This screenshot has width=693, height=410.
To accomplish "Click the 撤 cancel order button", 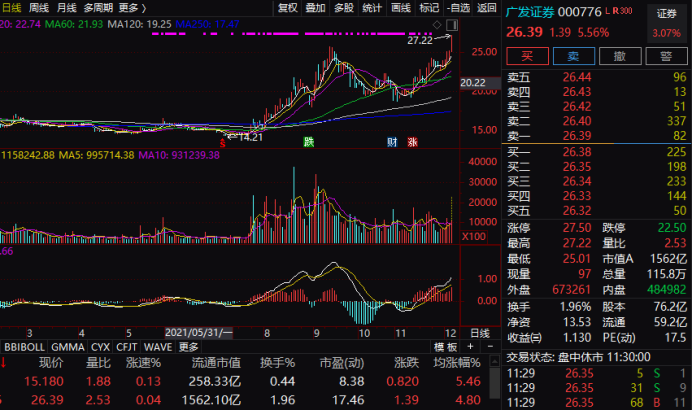I will point(620,56).
